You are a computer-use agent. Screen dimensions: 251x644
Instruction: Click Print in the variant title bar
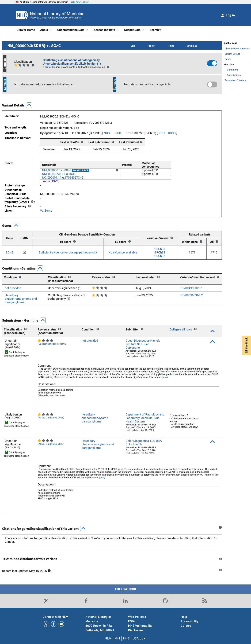pos(171,46)
